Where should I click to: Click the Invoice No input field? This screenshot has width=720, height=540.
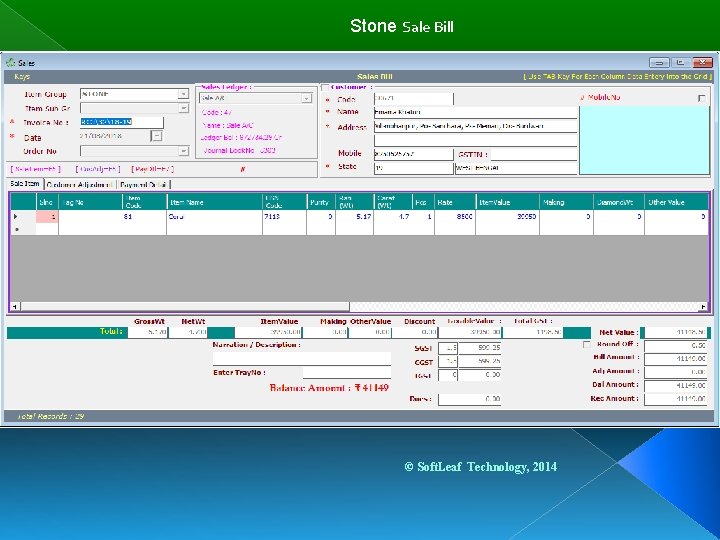click(x=122, y=122)
